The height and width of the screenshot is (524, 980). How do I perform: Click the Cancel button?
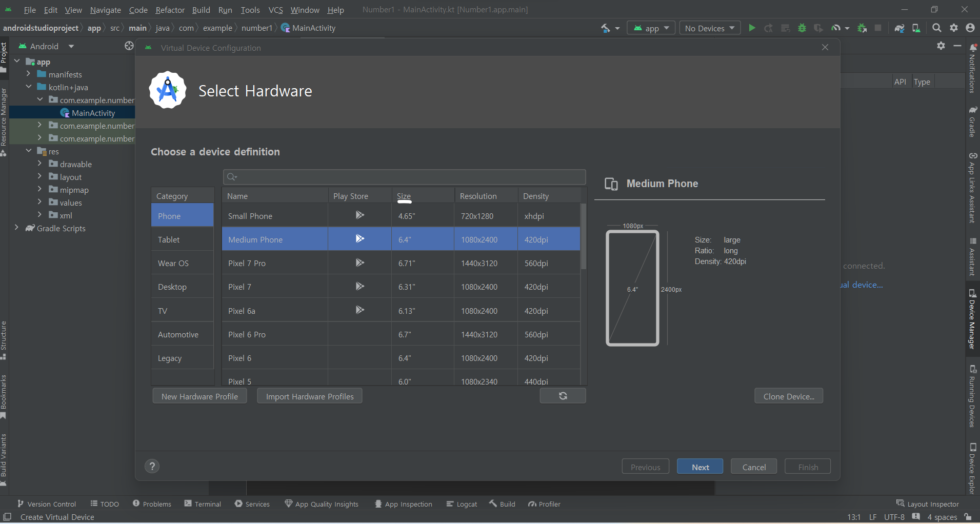pos(754,467)
